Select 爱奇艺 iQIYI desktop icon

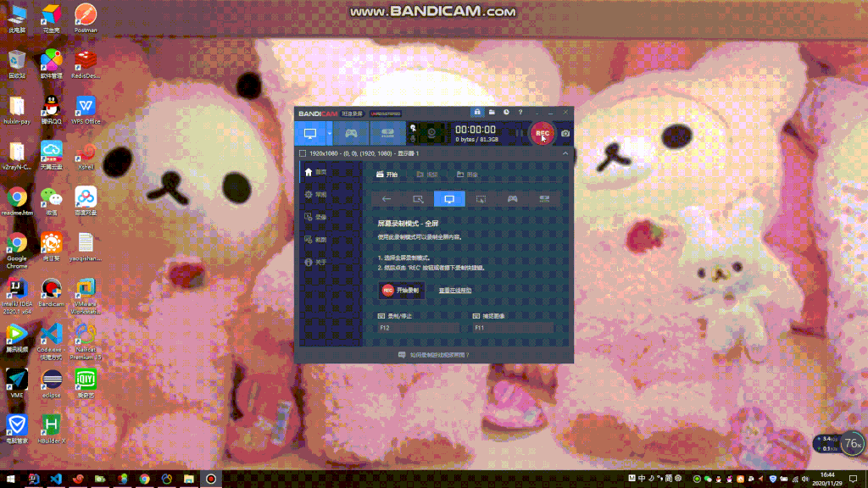[x=86, y=384]
